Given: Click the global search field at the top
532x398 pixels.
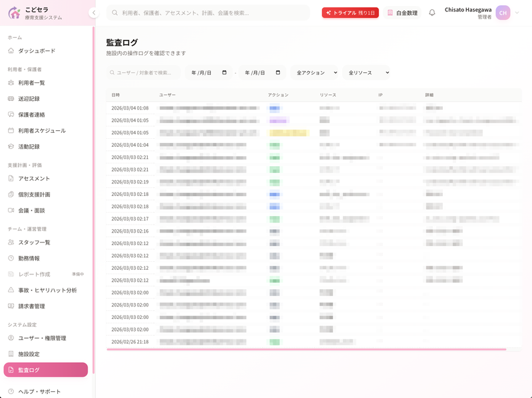Looking at the screenshot, I should coord(206,11).
